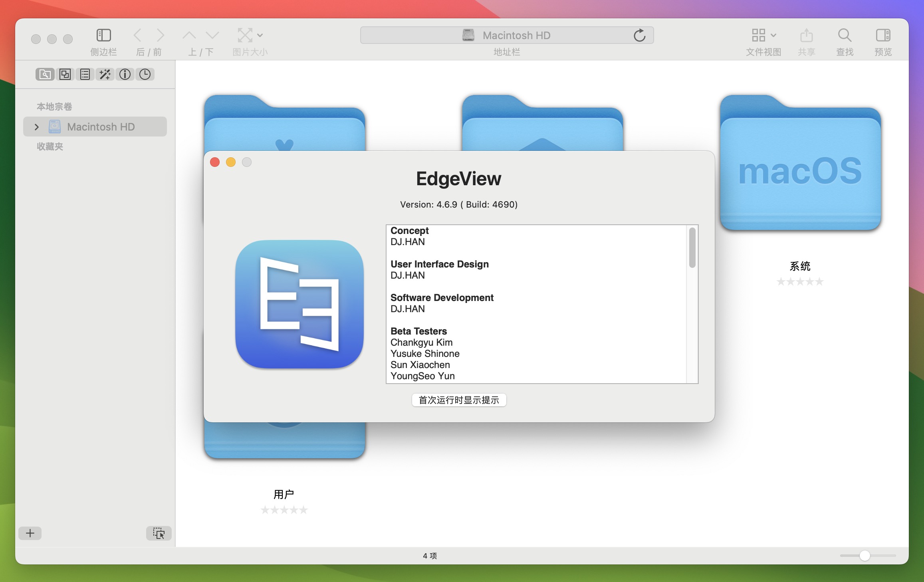Expand the Macintosh HD tree item
This screenshot has height=582, width=924.
click(37, 127)
